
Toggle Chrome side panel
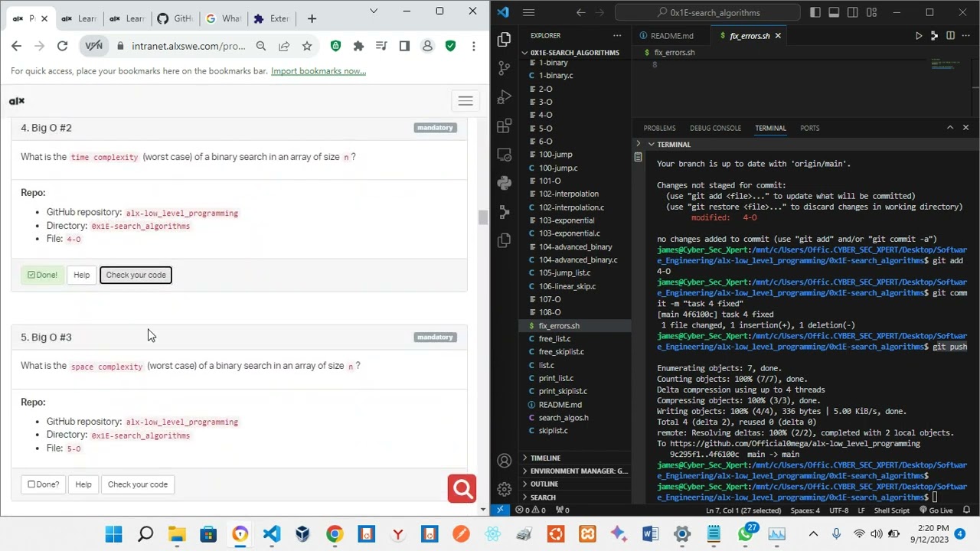pos(404,46)
